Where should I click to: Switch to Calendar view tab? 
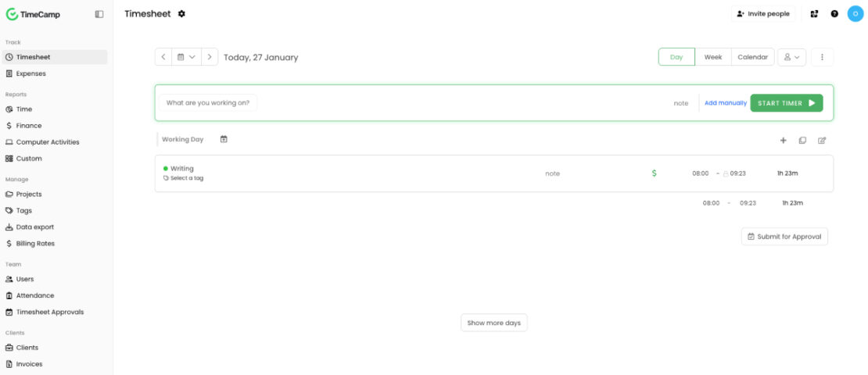click(x=752, y=57)
